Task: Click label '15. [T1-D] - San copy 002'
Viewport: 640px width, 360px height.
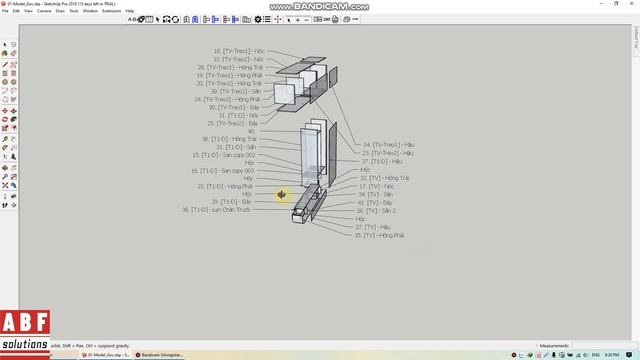Action: (224, 155)
